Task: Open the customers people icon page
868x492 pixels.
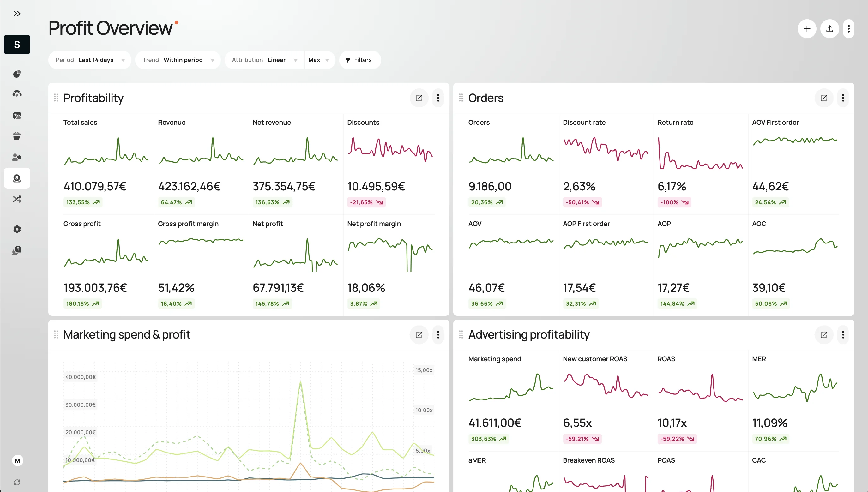Action: [x=17, y=157]
